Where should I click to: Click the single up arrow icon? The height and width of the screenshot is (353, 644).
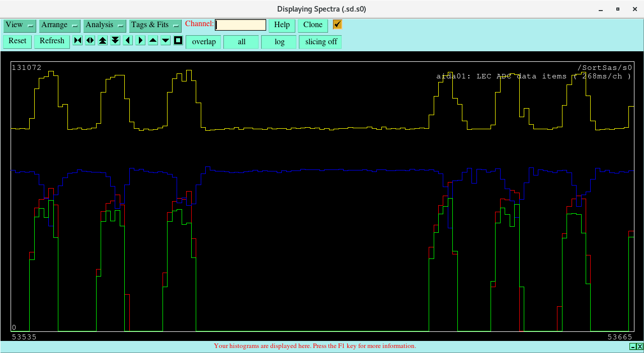153,41
